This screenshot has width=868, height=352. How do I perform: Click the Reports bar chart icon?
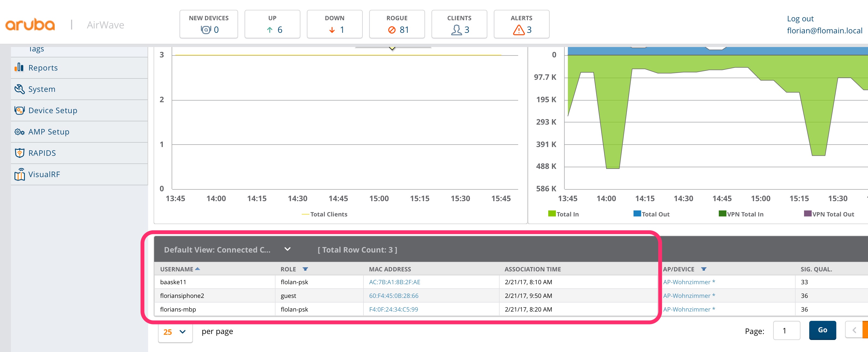coord(19,68)
